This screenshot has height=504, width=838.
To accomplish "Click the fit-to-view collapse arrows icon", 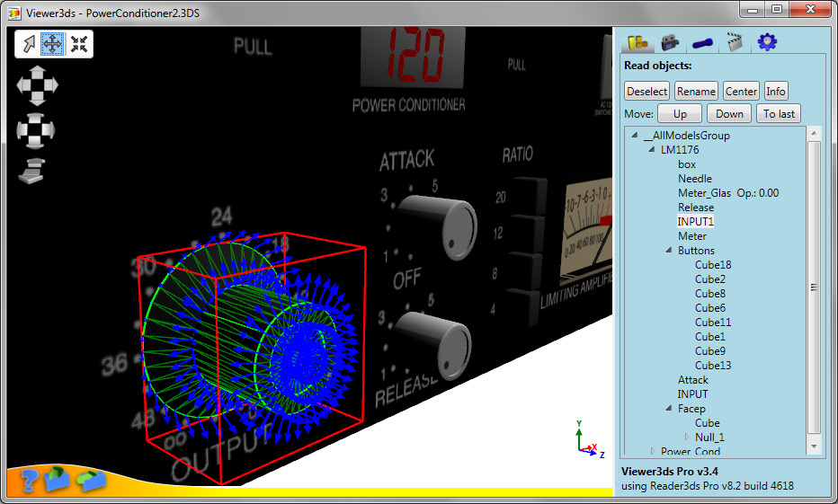I will click(79, 44).
